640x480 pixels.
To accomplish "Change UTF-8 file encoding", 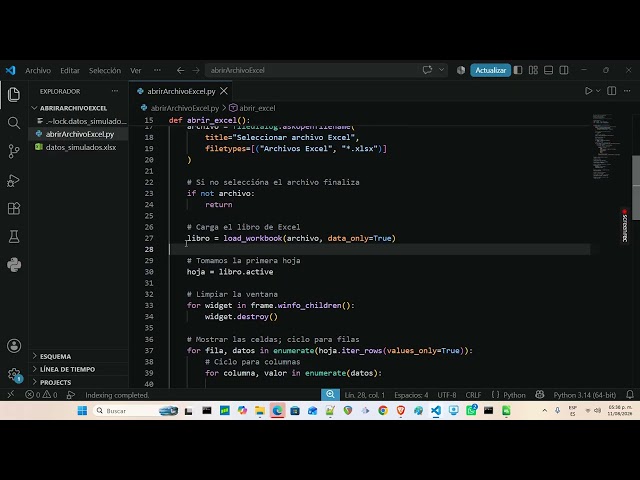I will pos(447,395).
